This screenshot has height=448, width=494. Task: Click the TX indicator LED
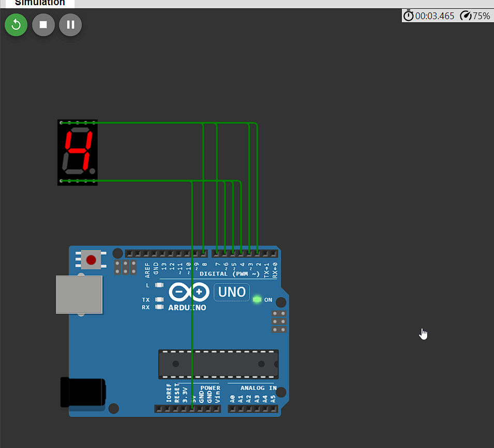(159, 300)
